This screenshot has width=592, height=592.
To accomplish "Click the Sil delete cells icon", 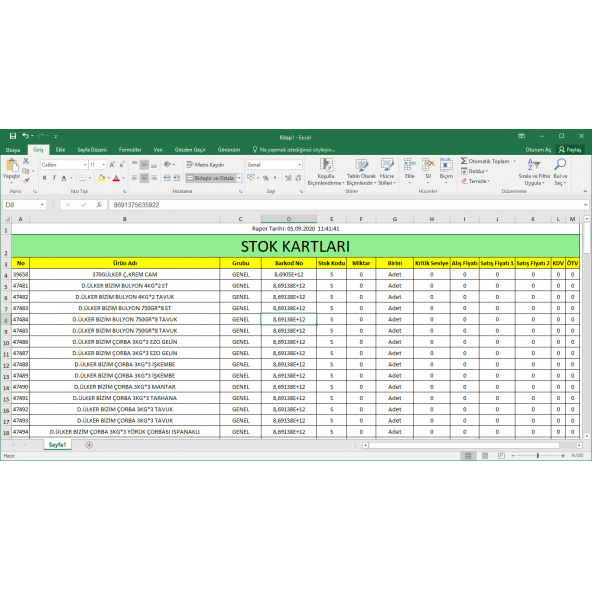I will (428, 165).
